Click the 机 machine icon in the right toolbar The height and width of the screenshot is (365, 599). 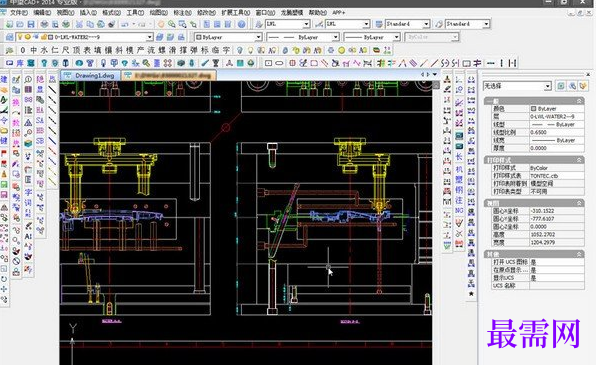pyautogui.click(x=459, y=169)
